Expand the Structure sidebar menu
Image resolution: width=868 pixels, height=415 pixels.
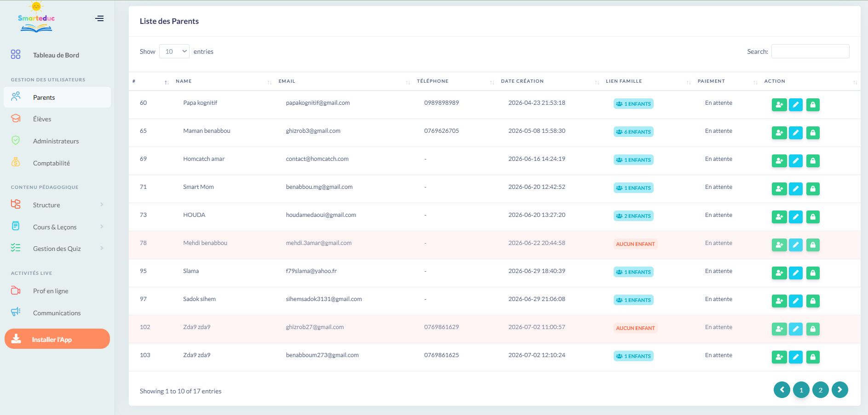click(57, 205)
